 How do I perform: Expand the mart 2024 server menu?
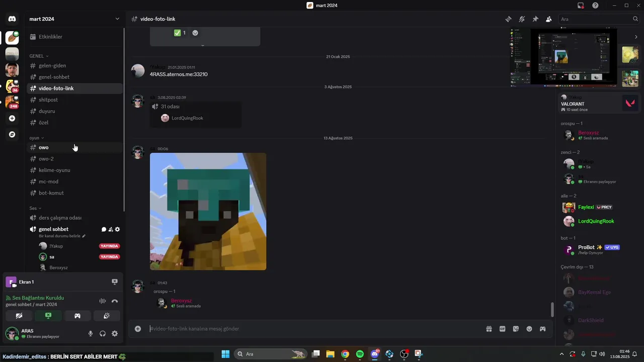coord(74,19)
